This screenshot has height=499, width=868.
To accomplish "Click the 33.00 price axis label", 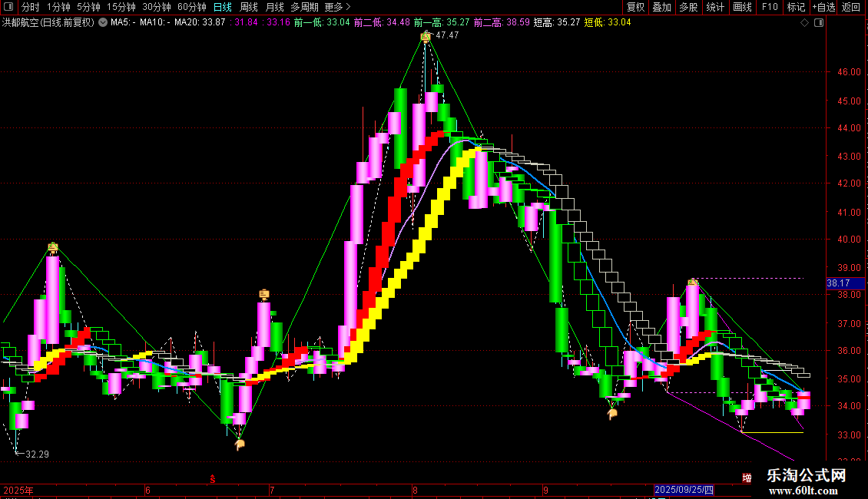I will click(849, 435).
